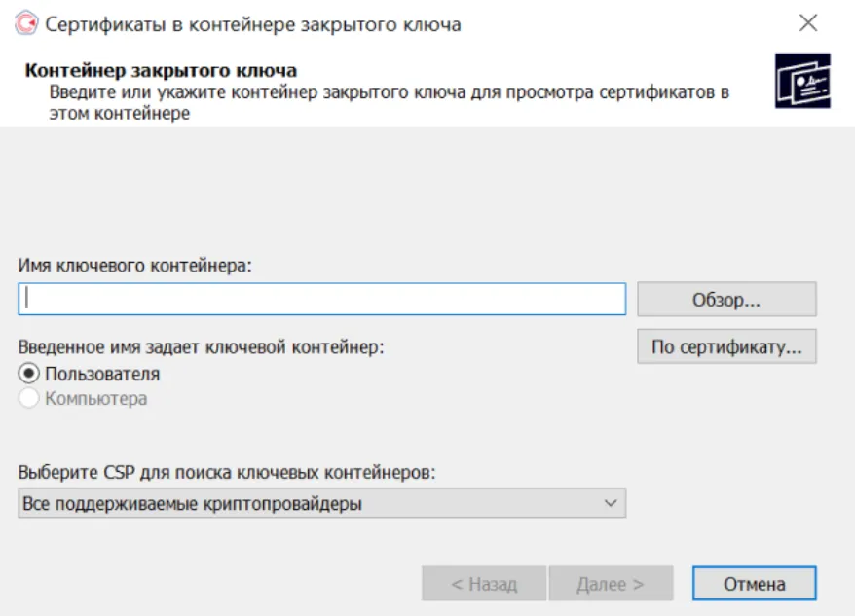The width and height of the screenshot is (855, 616).
Task: Click the Имя ключевого контейнера label
Action: [x=134, y=266]
